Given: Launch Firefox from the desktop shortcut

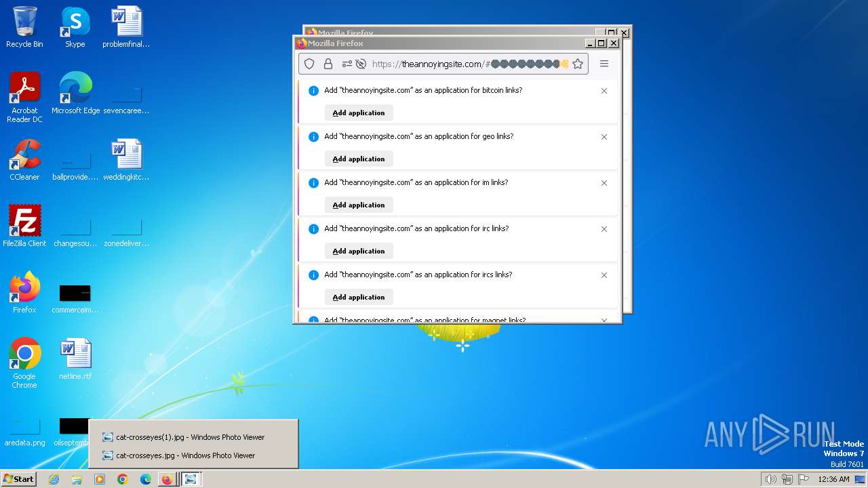Looking at the screenshot, I should 24,293.
